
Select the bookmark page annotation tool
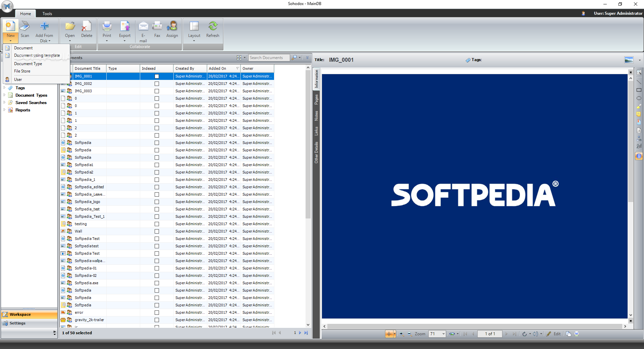(639, 122)
